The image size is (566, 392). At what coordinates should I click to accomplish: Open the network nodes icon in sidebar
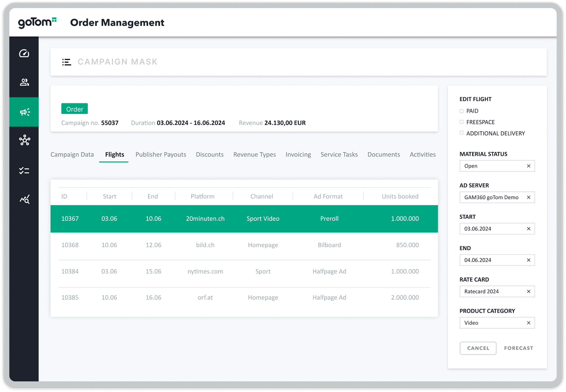[24, 140]
